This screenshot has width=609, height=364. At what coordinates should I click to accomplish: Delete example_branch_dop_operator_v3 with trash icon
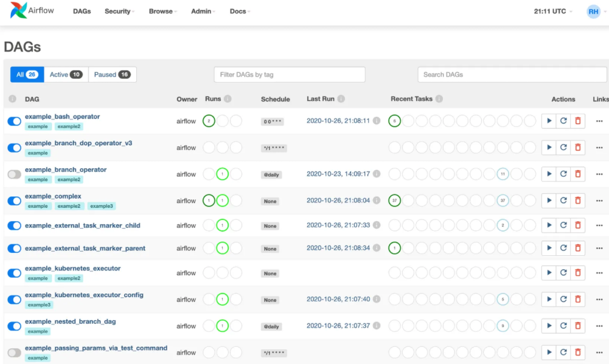coord(577,148)
